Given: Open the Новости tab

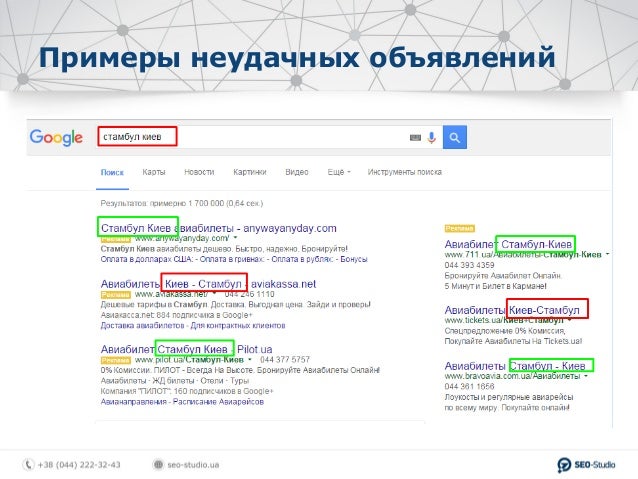Looking at the screenshot, I should pyautogui.click(x=199, y=172).
